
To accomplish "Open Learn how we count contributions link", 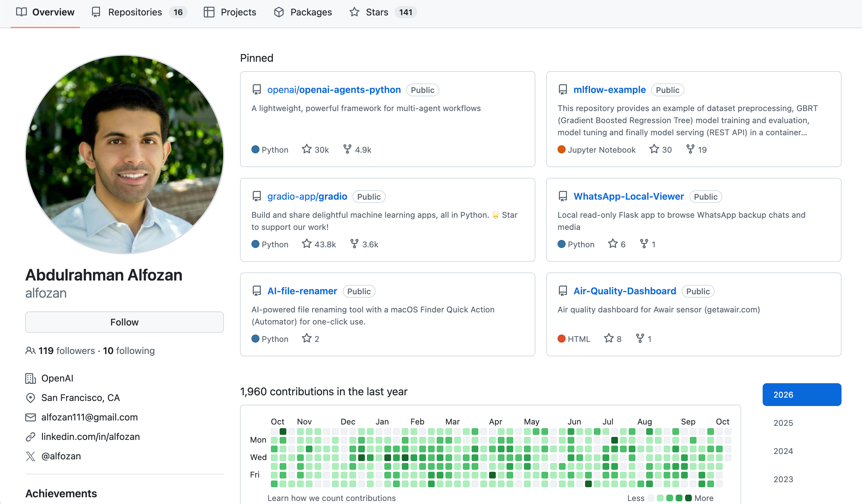I will click(331, 498).
